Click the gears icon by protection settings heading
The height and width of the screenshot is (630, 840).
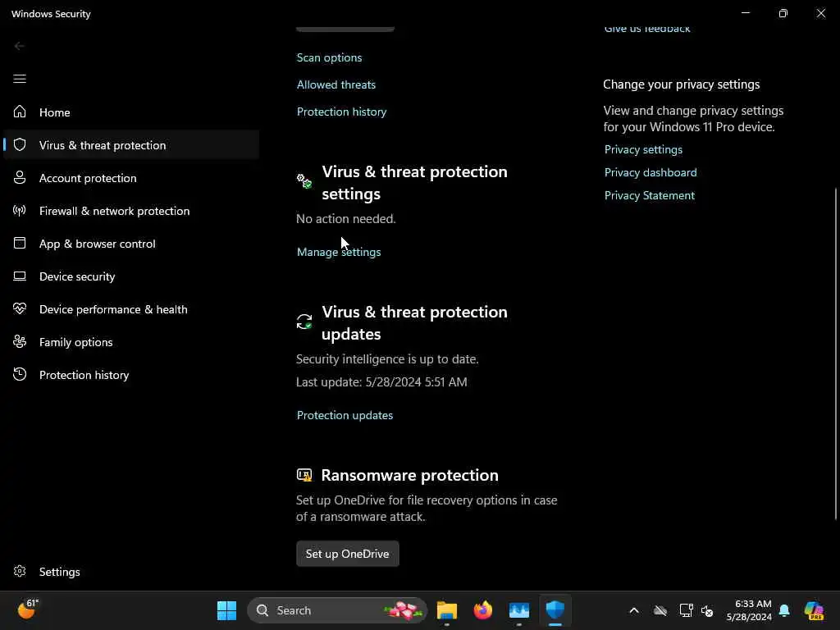pyautogui.click(x=304, y=181)
